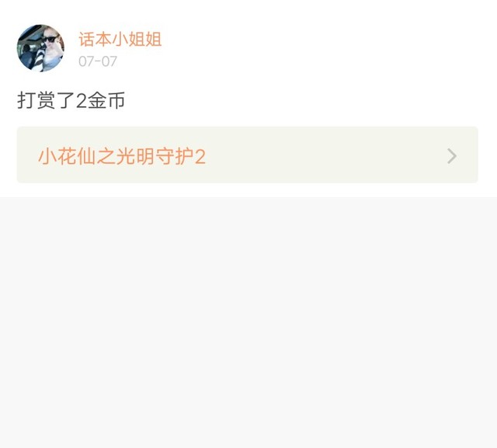Click the sunglasses avatar picture
Viewport: 497px width, 448px height.
point(40,48)
